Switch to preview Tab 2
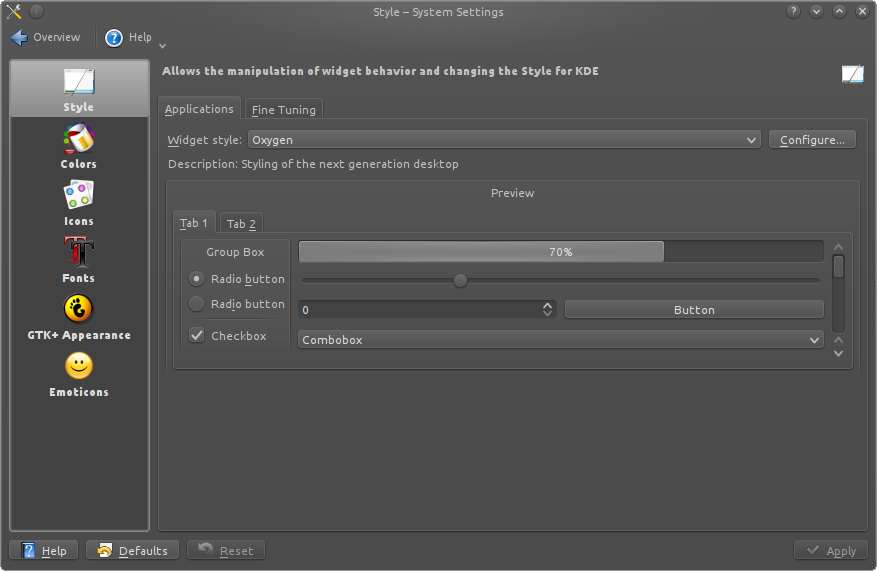The image size is (877, 571). (241, 224)
